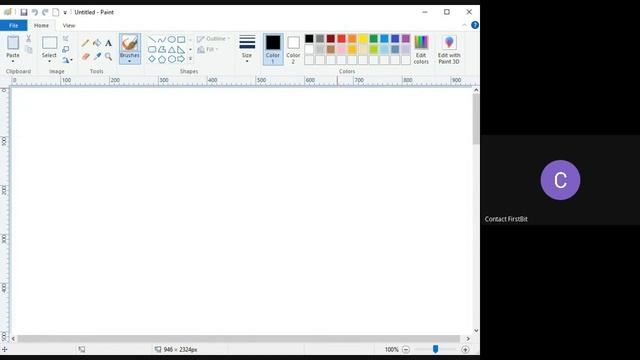Click the Cut scissors icon

click(x=29, y=38)
